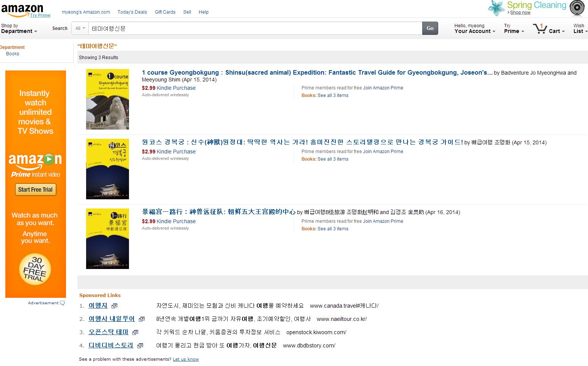This screenshot has width=588, height=366.
Task: Click Start Free Trial button
Action: pyautogui.click(x=35, y=189)
